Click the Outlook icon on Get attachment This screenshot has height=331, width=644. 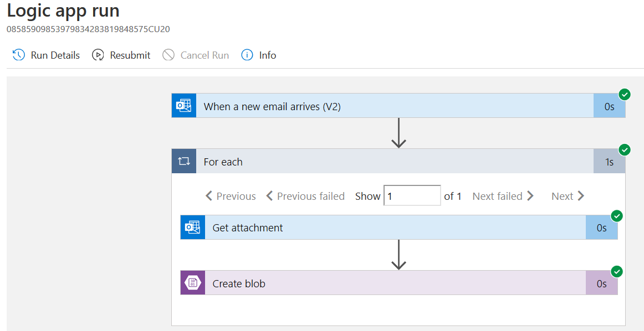(x=193, y=227)
